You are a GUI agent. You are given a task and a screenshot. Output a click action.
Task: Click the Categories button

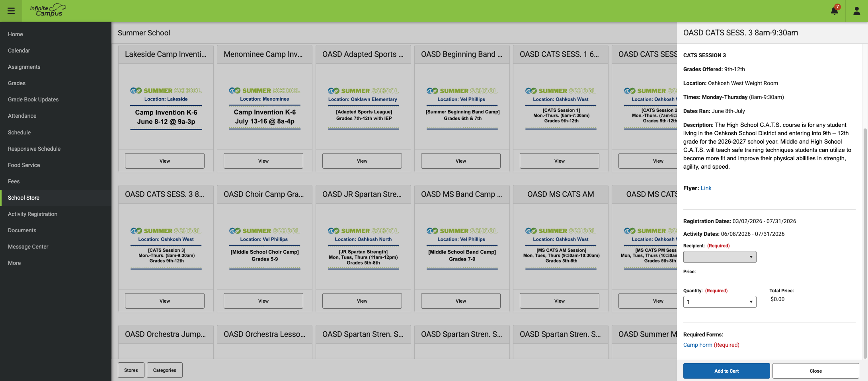click(164, 370)
